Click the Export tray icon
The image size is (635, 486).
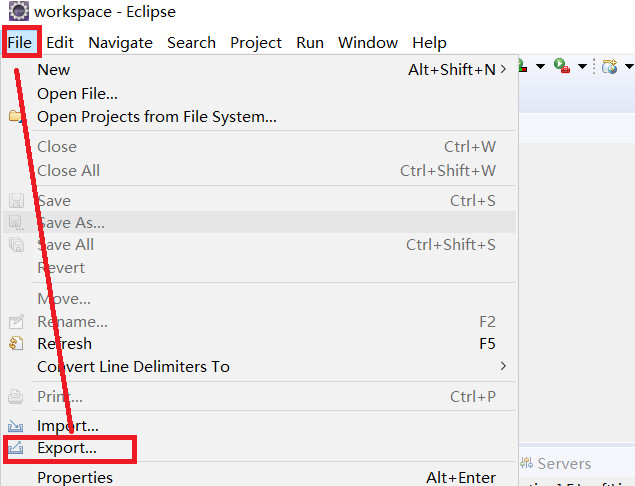click(x=15, y=448)
